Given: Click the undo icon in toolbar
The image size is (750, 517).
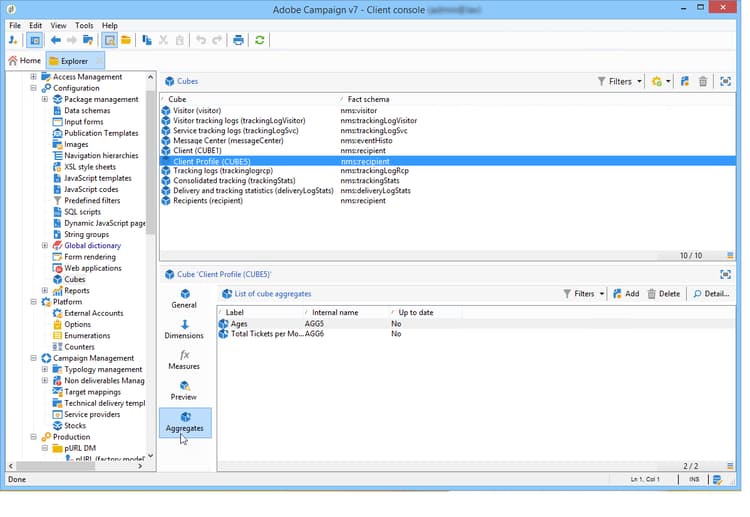Looking at the screenshot, I should [201, 40].
